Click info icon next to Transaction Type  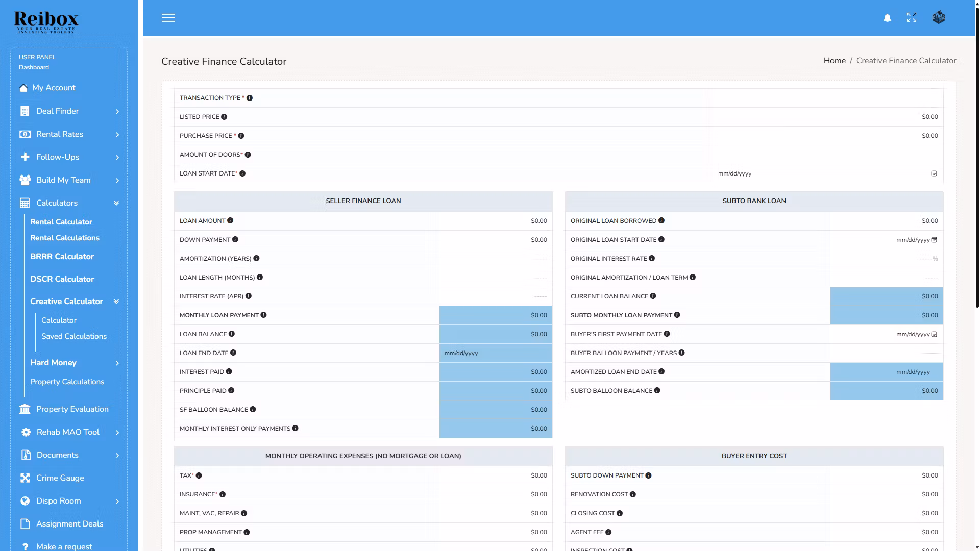(250, 98)
